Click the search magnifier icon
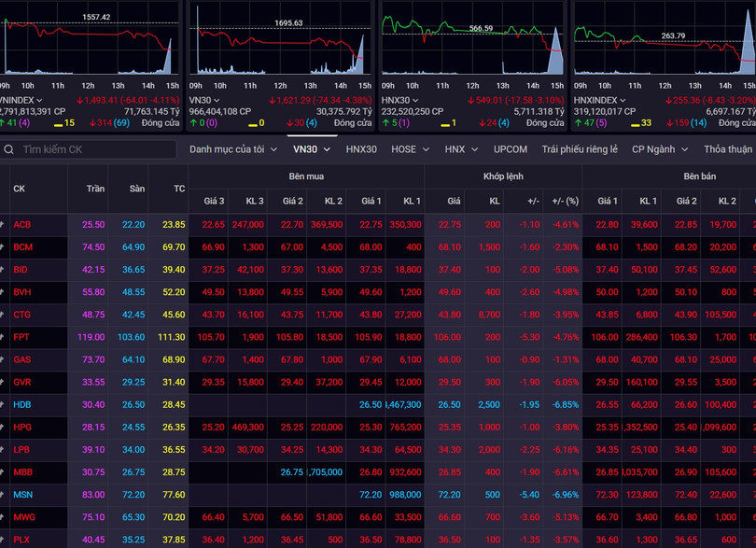The image size is (756, 548). [9, 149]
